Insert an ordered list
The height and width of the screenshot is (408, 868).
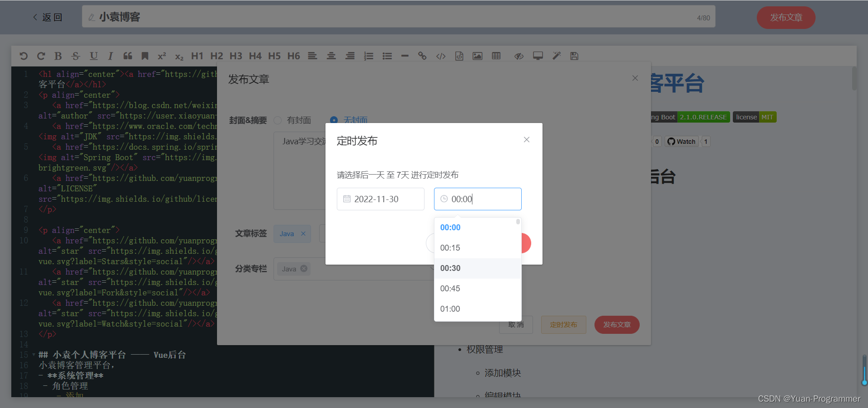tap(369, 56)
